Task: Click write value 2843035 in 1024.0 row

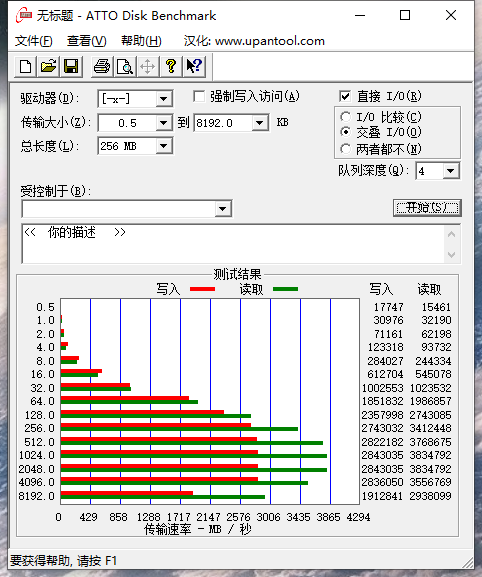Action: pyautogui.click(x=382, y=455)
